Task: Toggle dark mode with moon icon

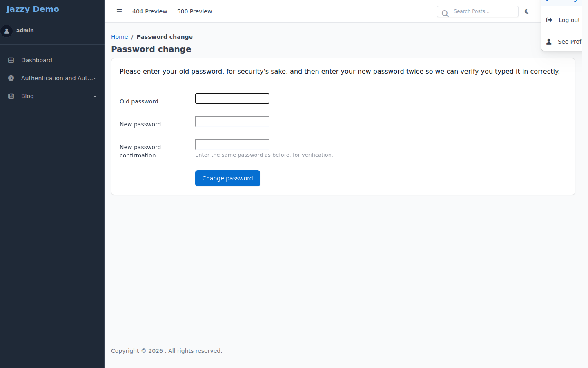Action: coord(527,11)
